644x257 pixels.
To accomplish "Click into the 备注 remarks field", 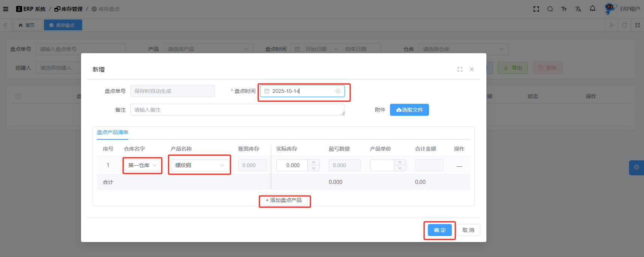I will tap(237, 110).
